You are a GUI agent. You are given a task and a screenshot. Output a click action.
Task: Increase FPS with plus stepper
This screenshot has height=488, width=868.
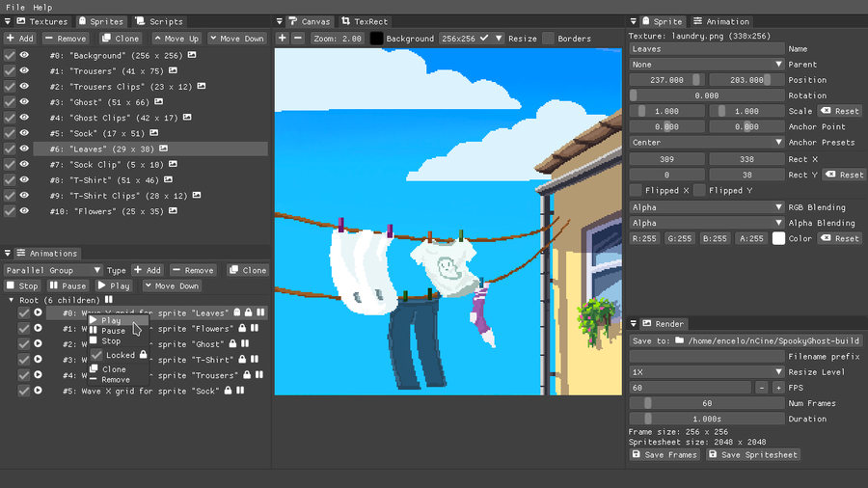(x=778, y=388)
